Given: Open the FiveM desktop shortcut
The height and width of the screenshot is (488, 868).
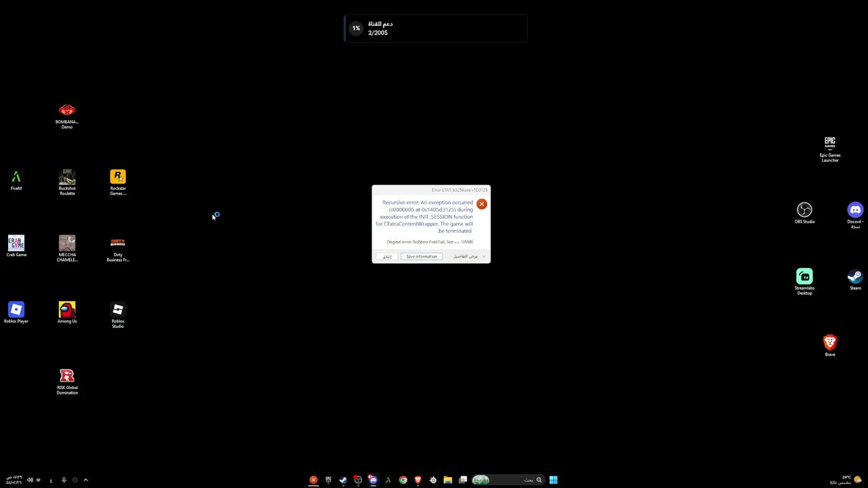Looking at the screenshot, I should [x=16, y=180].
